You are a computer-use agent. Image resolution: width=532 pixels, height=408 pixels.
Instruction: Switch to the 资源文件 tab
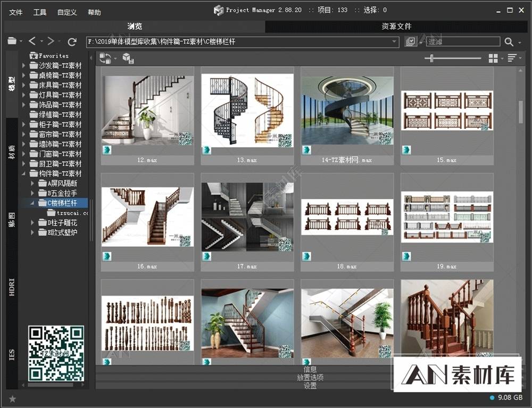(396, 26)
